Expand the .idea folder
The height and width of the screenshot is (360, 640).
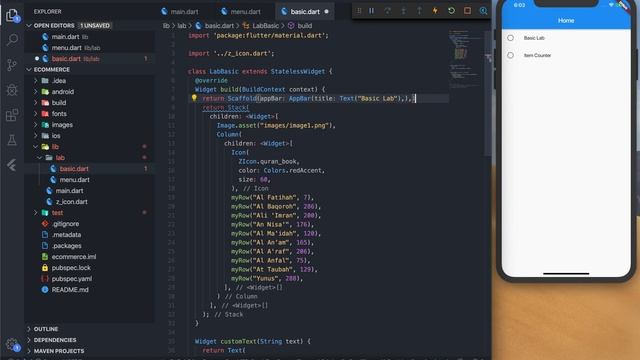click(x=36, y=81)
